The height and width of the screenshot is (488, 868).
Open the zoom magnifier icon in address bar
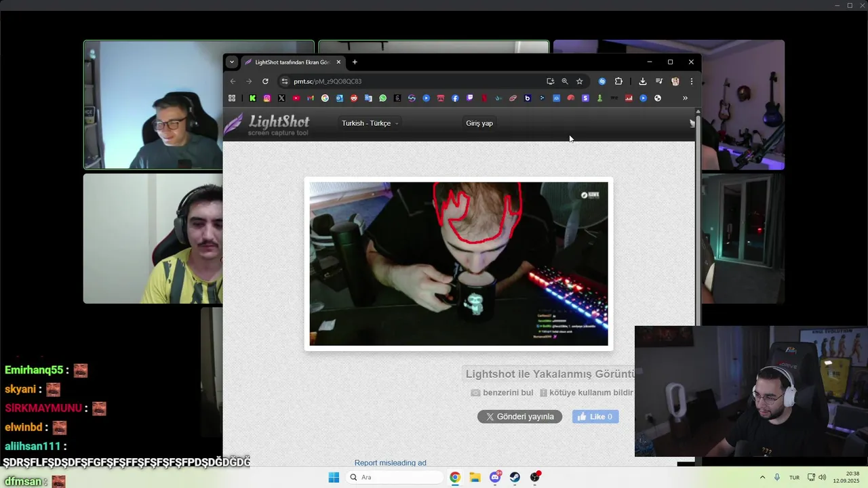tap(565, 81)
